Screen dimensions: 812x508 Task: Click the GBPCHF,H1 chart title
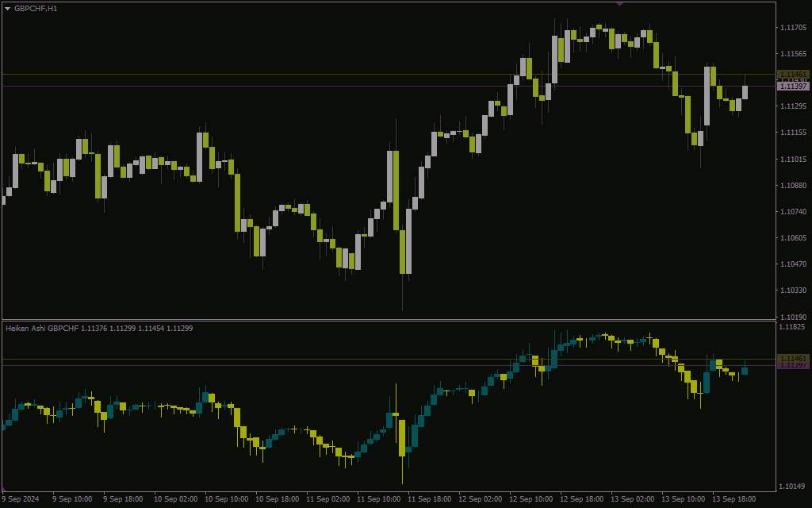35,9
